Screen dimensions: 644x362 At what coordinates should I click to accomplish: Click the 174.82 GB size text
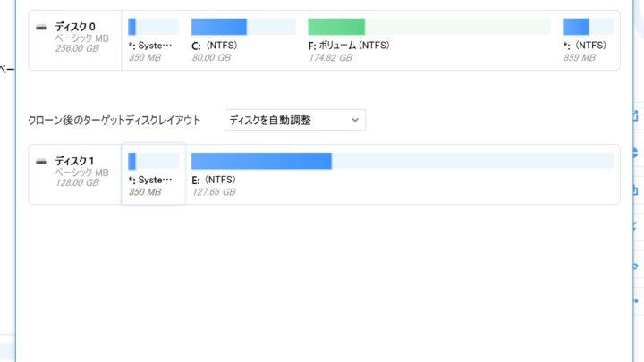point(331,58)
